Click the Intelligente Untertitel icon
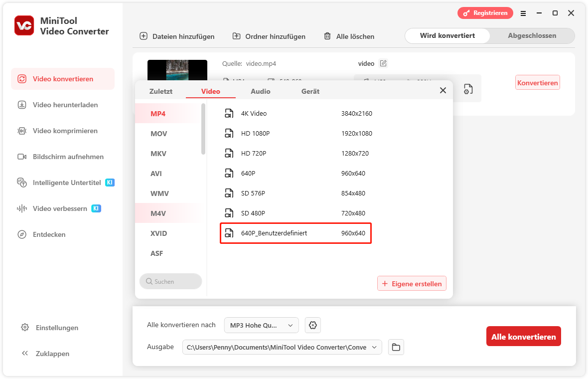588x379 pixels. (x=22, y=183)
